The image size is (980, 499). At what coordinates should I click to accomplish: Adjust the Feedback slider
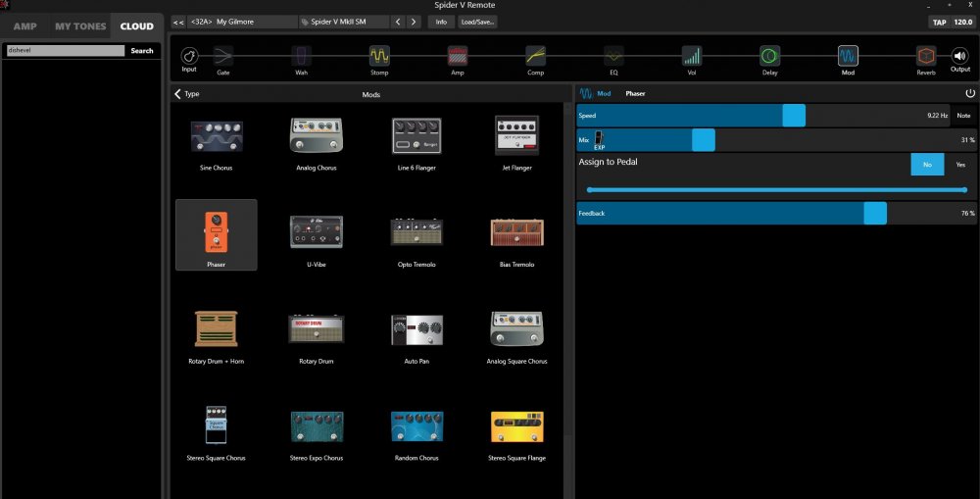tap(776, 214)
